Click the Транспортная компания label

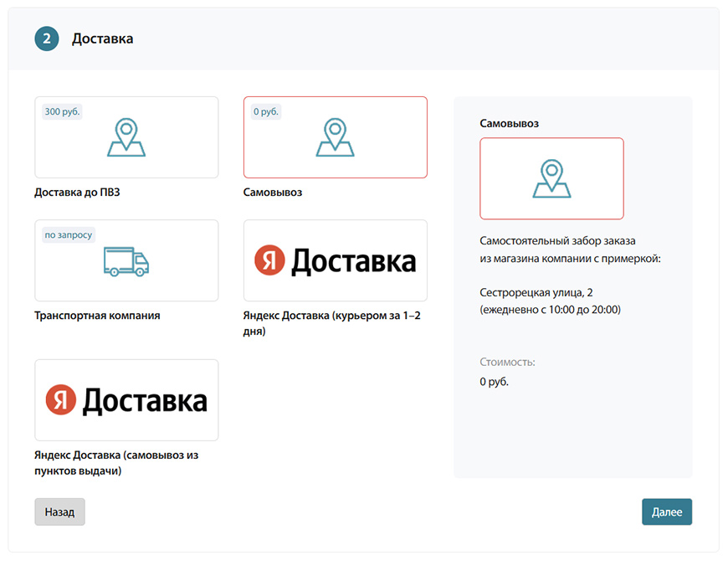pos(97,316)
